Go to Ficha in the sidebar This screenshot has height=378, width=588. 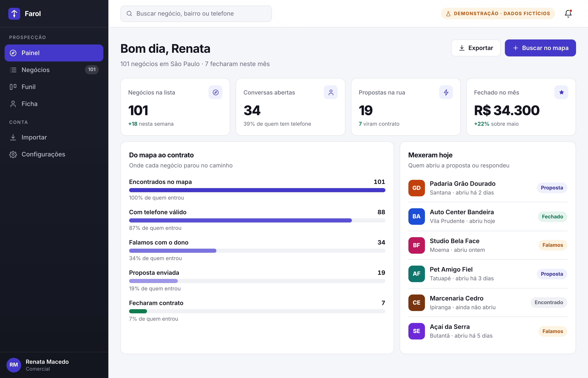click(54, 104)
